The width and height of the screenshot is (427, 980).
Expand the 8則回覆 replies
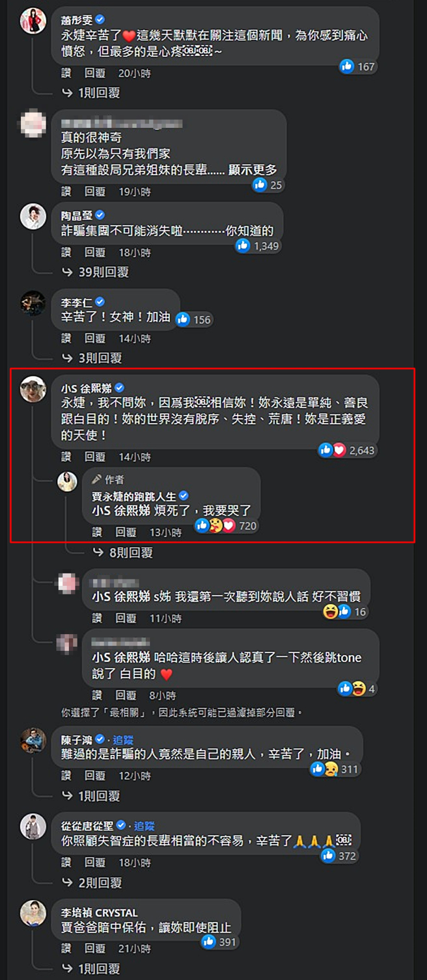(x=123, y=553)
